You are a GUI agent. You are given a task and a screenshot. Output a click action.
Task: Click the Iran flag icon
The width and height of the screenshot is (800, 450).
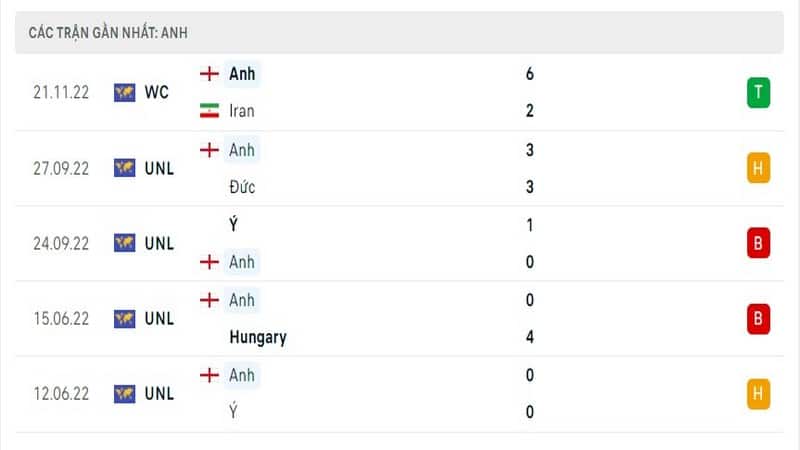coord(209,111)
